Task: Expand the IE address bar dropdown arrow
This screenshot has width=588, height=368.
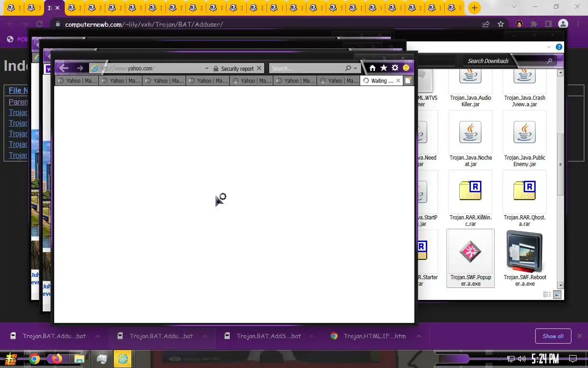Action: point(207,69)
